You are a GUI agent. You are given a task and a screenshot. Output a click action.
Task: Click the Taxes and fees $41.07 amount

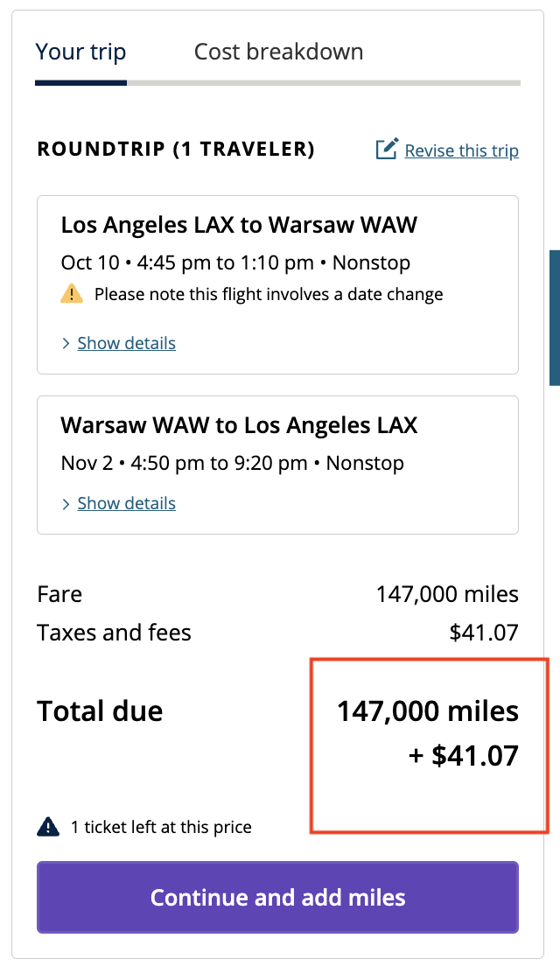(x=484, y=633)
